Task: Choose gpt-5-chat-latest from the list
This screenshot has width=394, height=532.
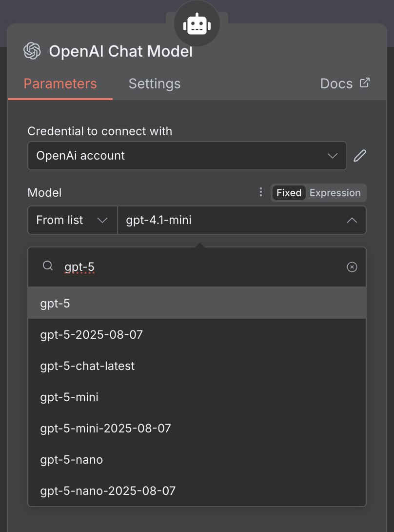Action: coord(197,366)
